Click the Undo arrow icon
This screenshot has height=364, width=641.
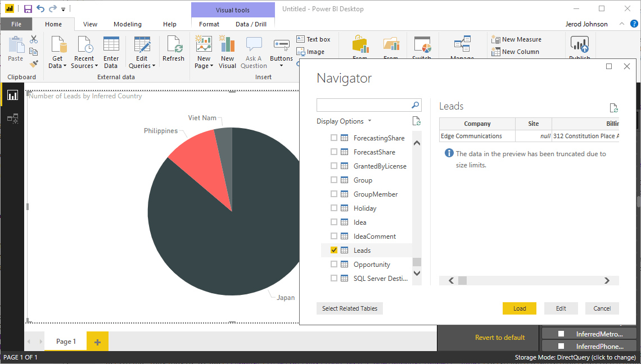pos(40,8)
